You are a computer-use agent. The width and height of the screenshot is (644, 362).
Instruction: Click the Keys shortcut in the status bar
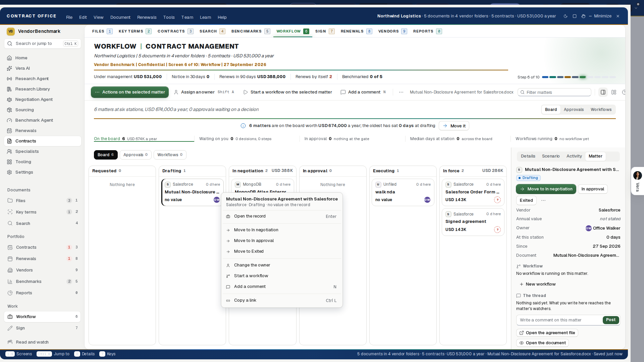[107, 354]
